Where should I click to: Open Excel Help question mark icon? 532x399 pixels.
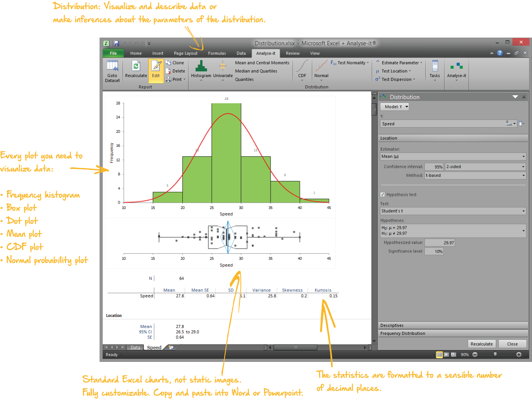[x=500, y=53]
